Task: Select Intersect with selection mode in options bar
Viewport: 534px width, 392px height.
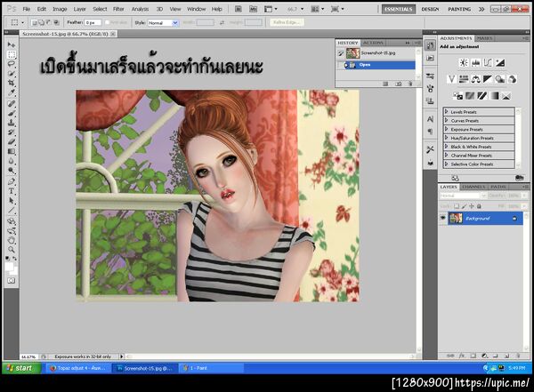Action: [56, 22]
